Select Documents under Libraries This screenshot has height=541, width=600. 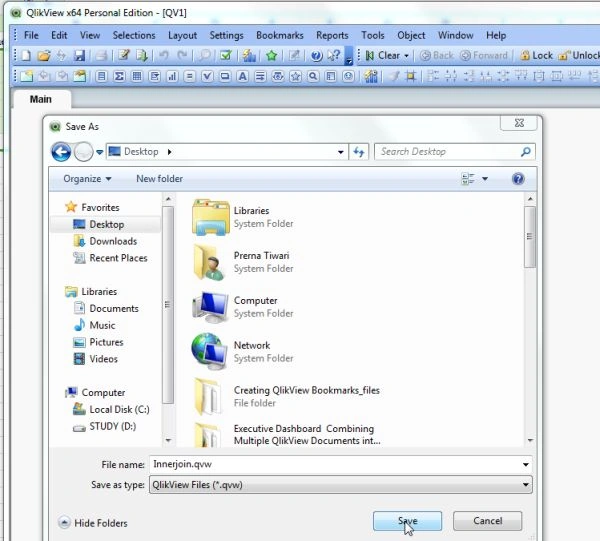pyautogui.click(x=106, y=308)
